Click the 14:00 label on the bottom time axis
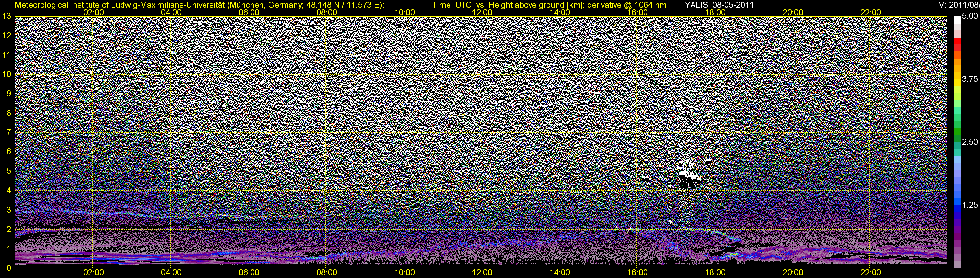Image resolution: width=980 pixels, height=278 pixels. [560, 273]
